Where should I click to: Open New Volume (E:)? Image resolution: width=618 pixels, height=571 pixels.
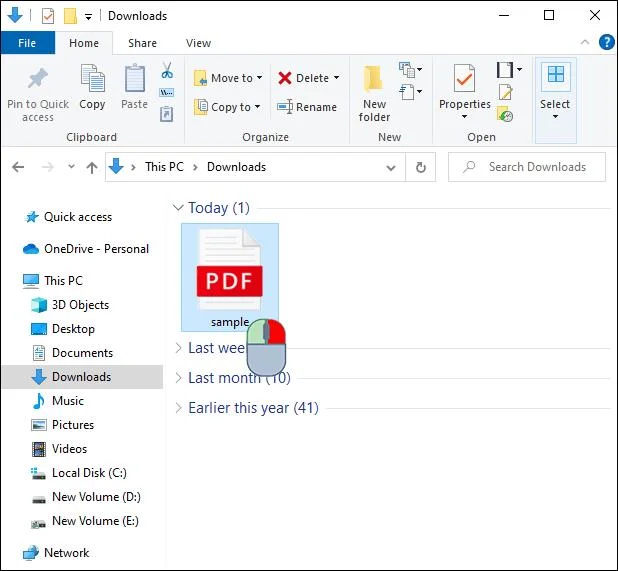85,521
